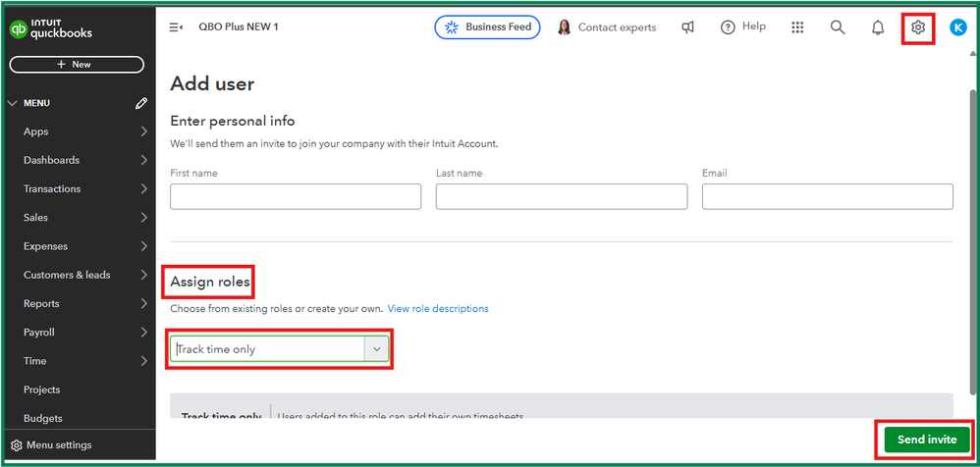Click the pencil edit menu icon
This screenshot has height=467, width=980.
click(141, 103)
